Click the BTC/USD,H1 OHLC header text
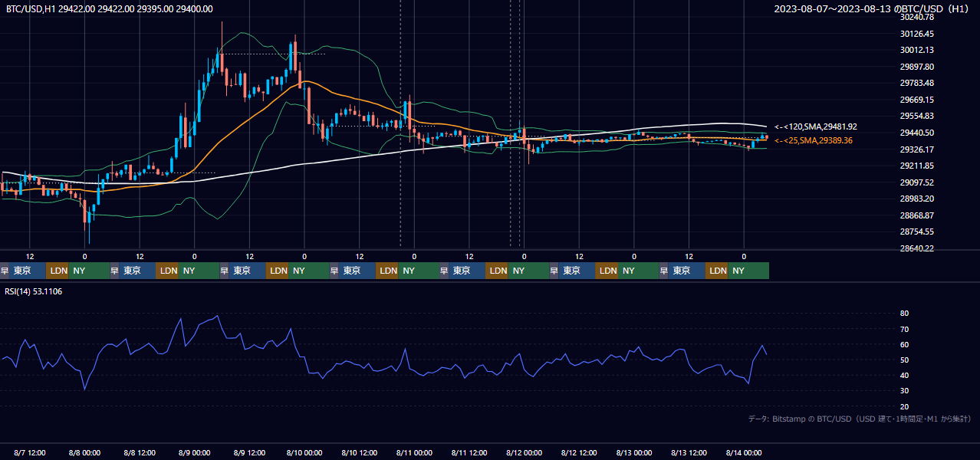Image resolution: width=980 pixels, height=460 pixels. [x=110, y=8]
